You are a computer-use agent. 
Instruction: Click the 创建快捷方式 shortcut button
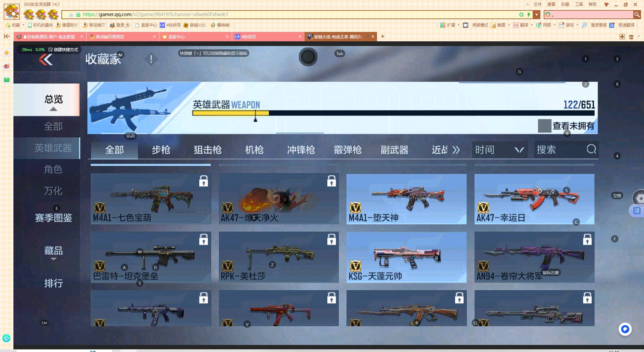[x=64, y=49]
